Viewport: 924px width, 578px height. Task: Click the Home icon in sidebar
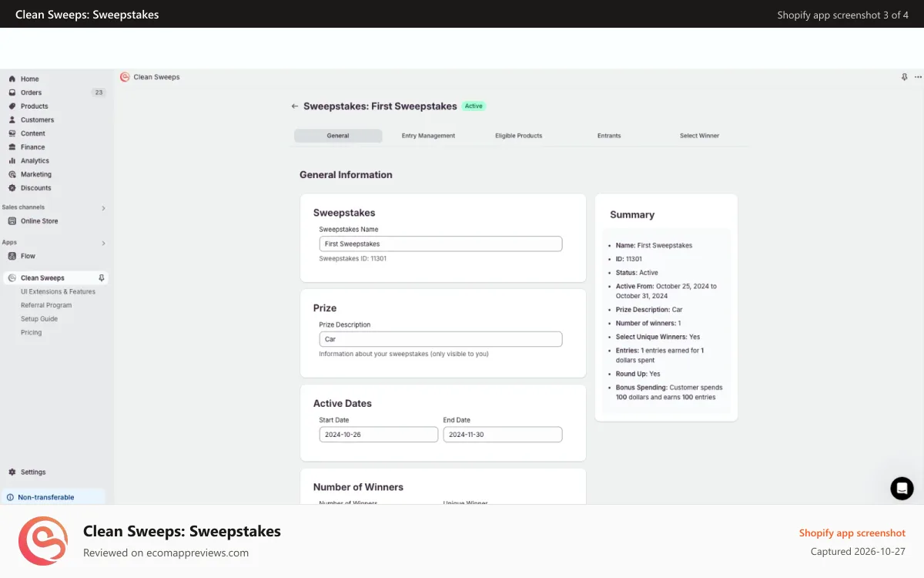click(12, 79)
